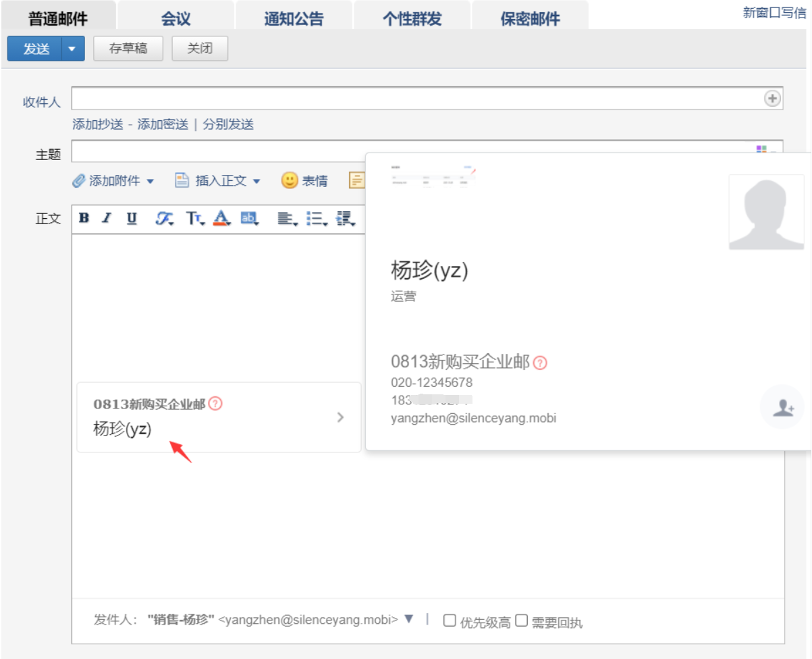
Task: Switch to the 会议 tab
Action: point(175,18)
